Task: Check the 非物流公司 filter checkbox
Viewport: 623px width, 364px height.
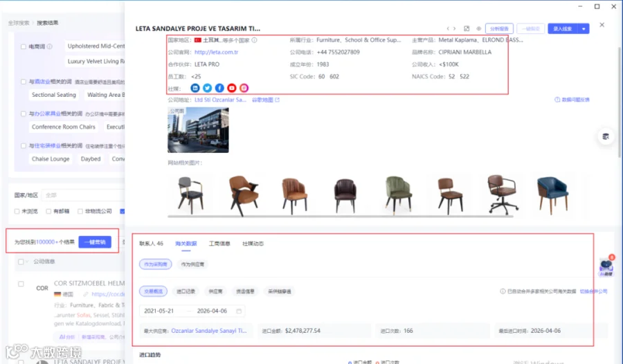Action: tap(80, 211)
